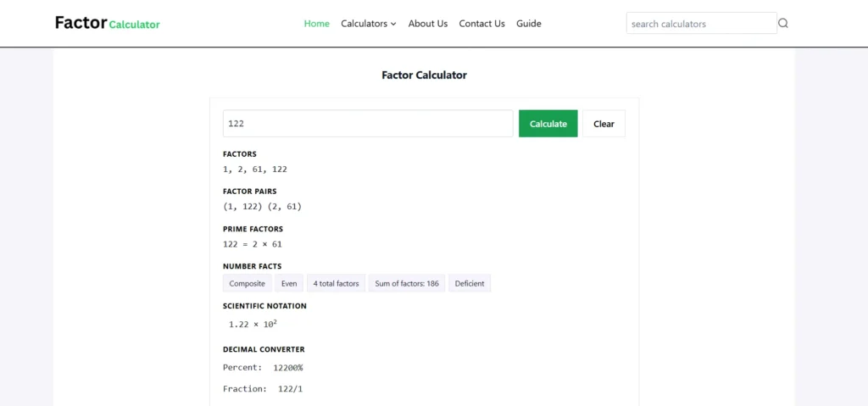Click the Percent: 12200% line

(263, 368)
